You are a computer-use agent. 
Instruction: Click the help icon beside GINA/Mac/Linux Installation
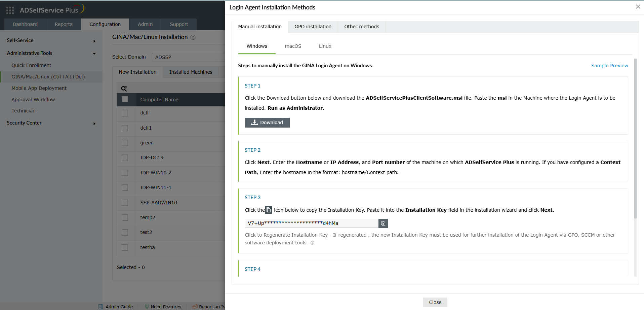[193, 37]
